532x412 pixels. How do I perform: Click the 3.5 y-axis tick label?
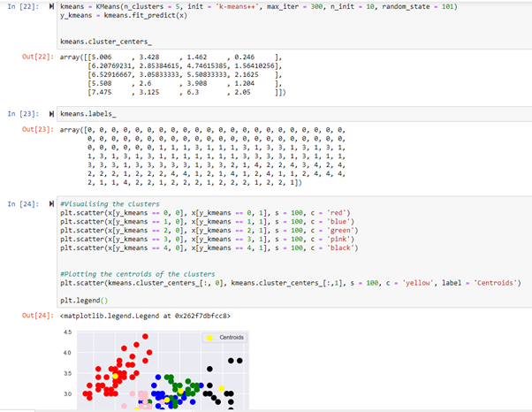(x=67, y=373)
